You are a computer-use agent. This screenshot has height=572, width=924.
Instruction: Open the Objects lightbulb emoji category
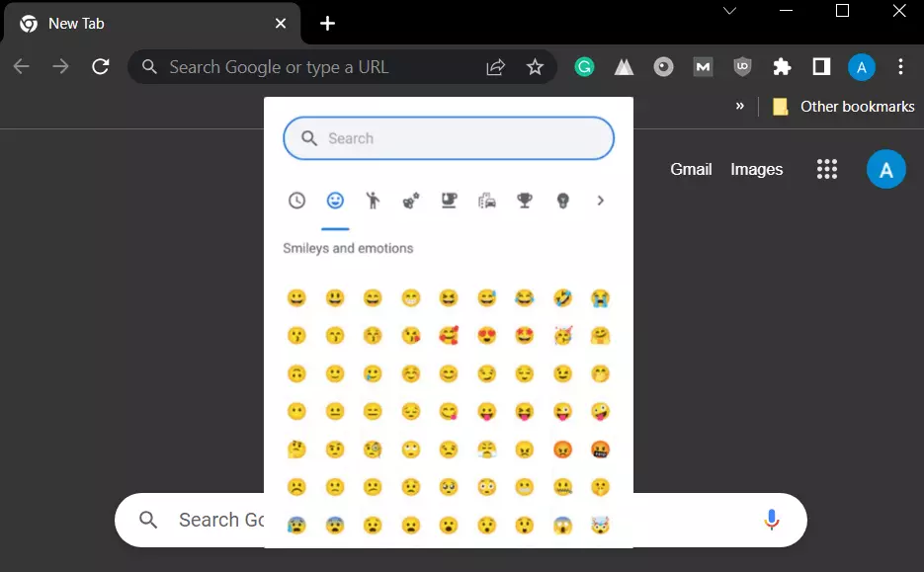click(561, 200)
